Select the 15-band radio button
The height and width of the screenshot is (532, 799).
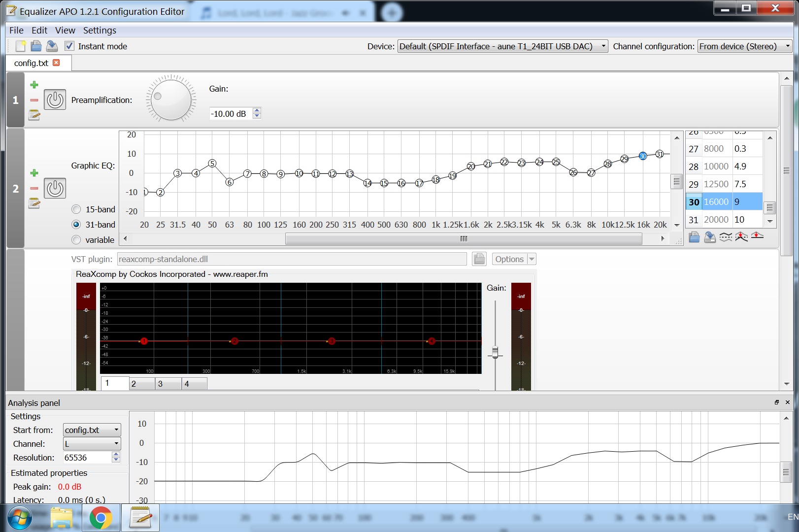click(x=76, y=209)
